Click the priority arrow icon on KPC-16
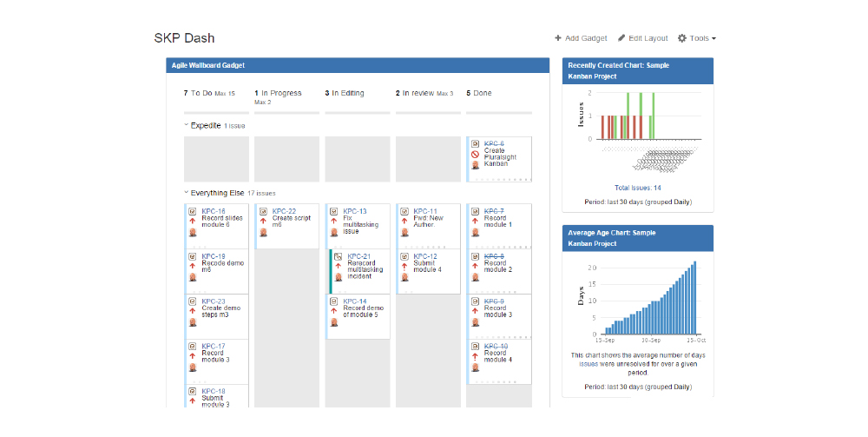The image size is (868, 437). pos(193,221)
